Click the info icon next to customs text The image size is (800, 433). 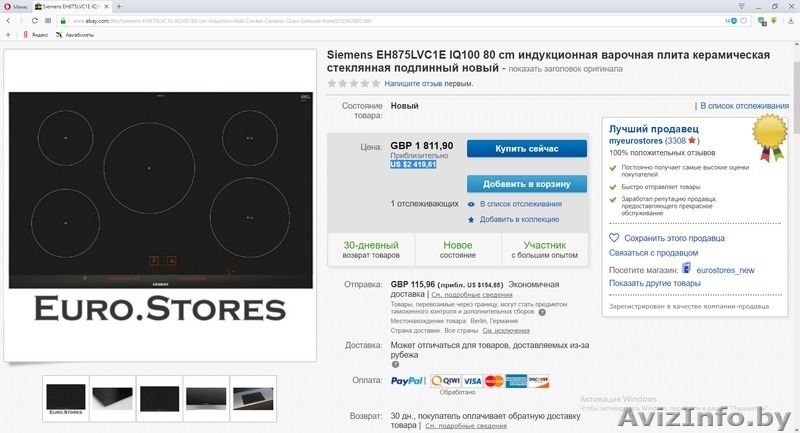click(542, 312)
